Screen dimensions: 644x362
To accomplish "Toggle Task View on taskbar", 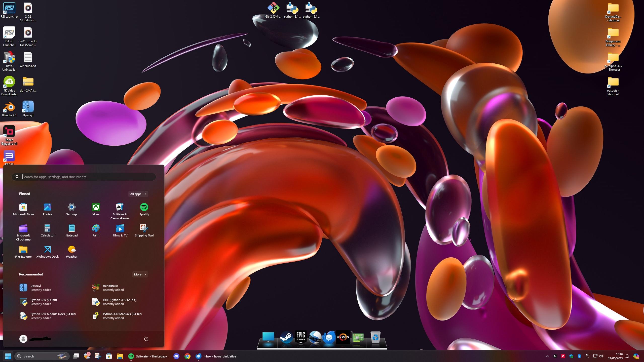I will [76, 356].
